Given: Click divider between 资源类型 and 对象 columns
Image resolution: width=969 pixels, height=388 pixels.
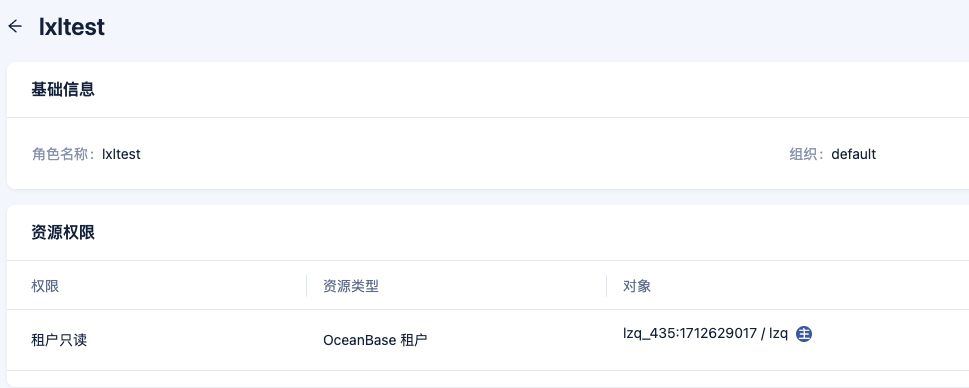Looking at the screenshot, I should pyautogui.click(x=607, y=285).
